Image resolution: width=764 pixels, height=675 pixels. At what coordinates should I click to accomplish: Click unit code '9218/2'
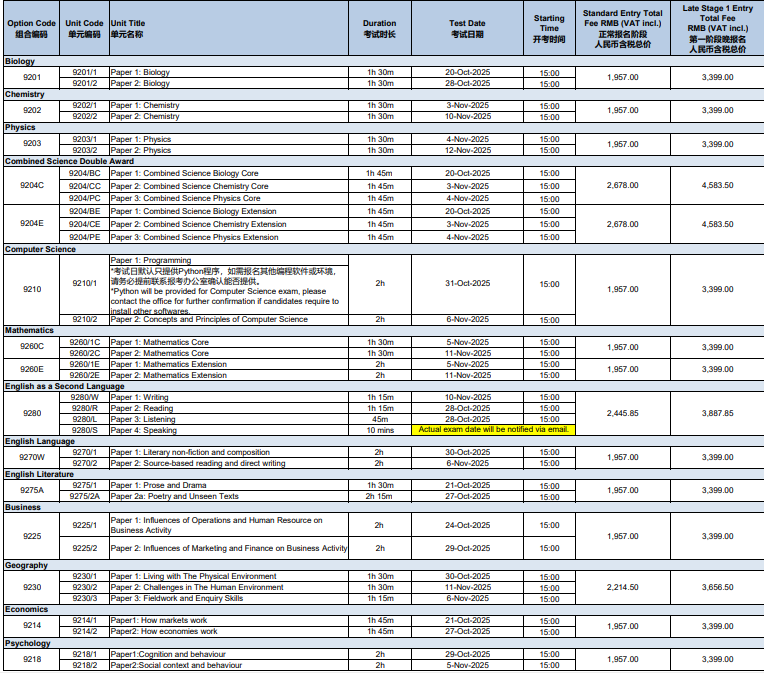pos(85,666)
